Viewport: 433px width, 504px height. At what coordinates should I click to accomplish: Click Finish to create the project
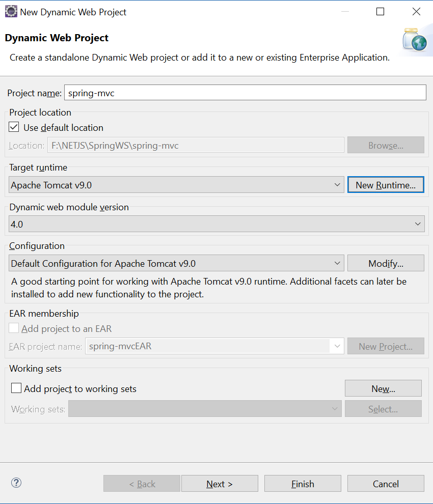(x=303, y=483)
